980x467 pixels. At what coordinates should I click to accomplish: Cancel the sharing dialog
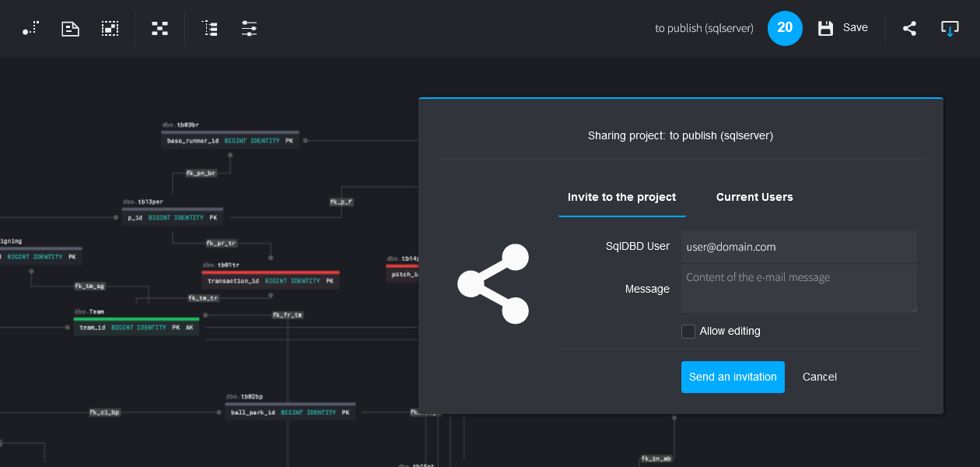pos(819,377)
